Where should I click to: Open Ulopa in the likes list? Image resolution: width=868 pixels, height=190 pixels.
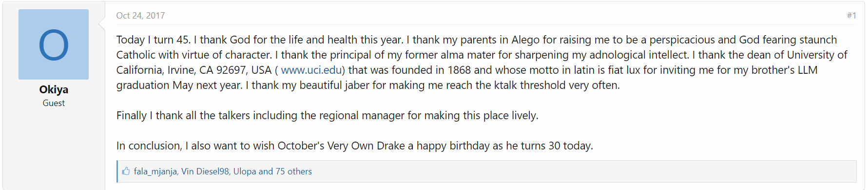245,171
